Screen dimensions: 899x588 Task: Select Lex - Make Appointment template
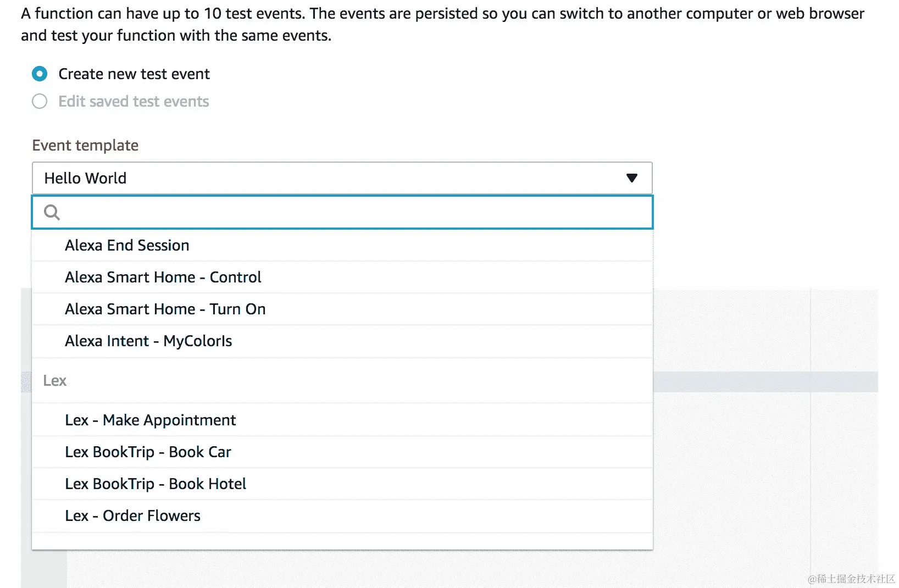point(150,420)
